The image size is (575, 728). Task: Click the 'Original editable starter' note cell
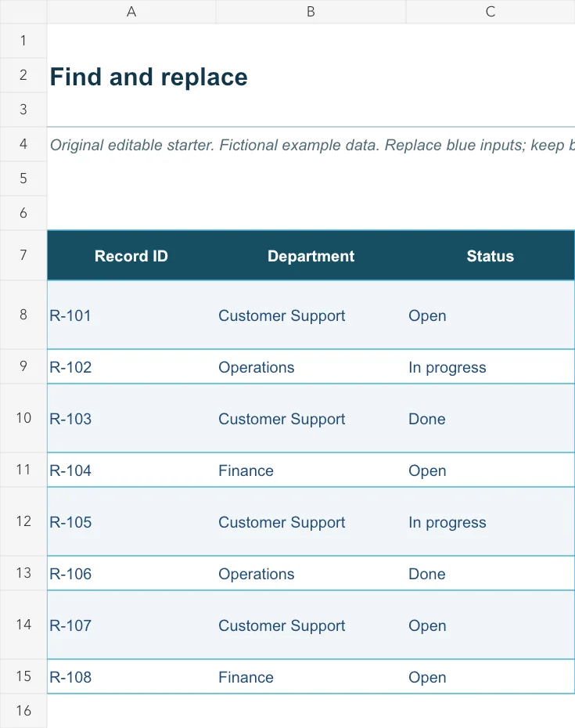131,144
